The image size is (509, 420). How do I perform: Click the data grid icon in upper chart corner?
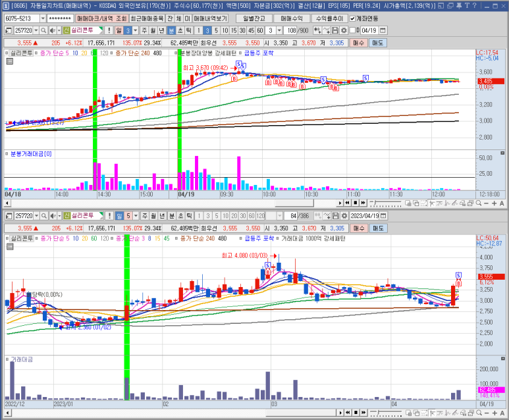(10, 61)
